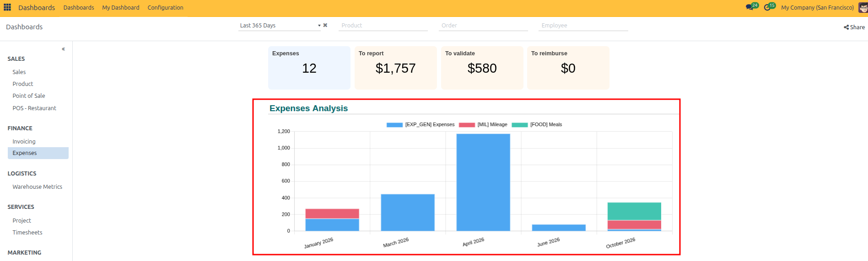This screenshot has width=868, height=261.
Task: Click the user avatar in top bar
Action: click(863, 7)
